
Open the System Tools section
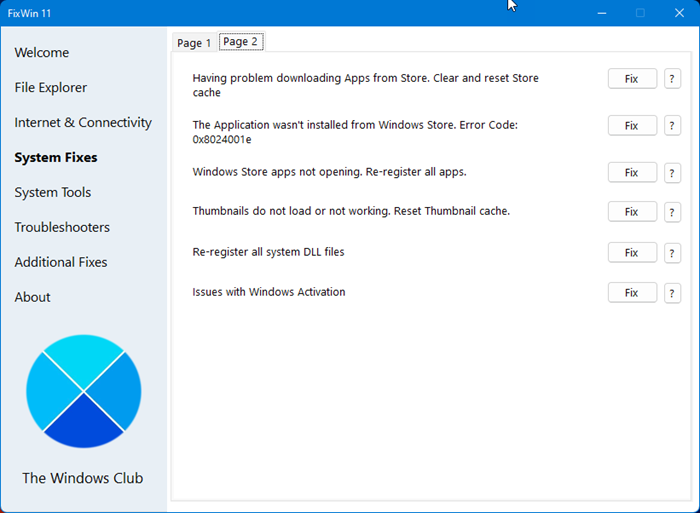53,192
